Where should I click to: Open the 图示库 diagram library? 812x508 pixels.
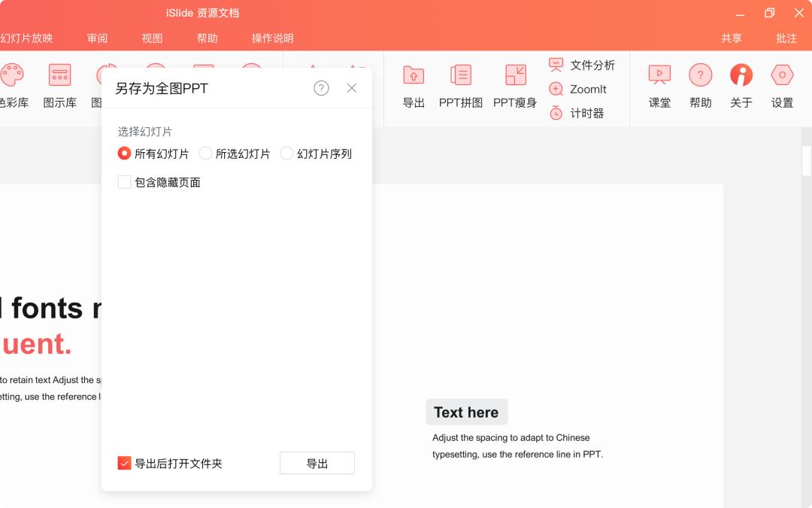[60, 85]
